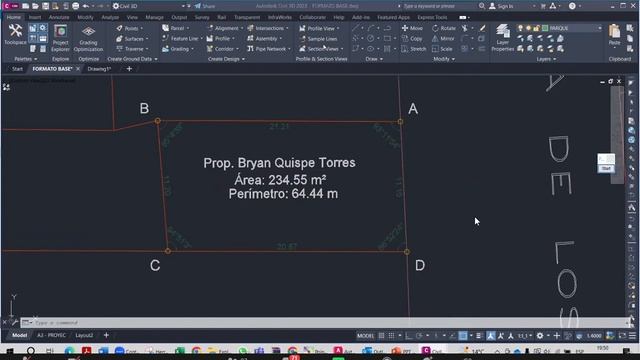Expand the Points dropdown arrow
This screenshot has width=640, height=360.
point(142,29)
